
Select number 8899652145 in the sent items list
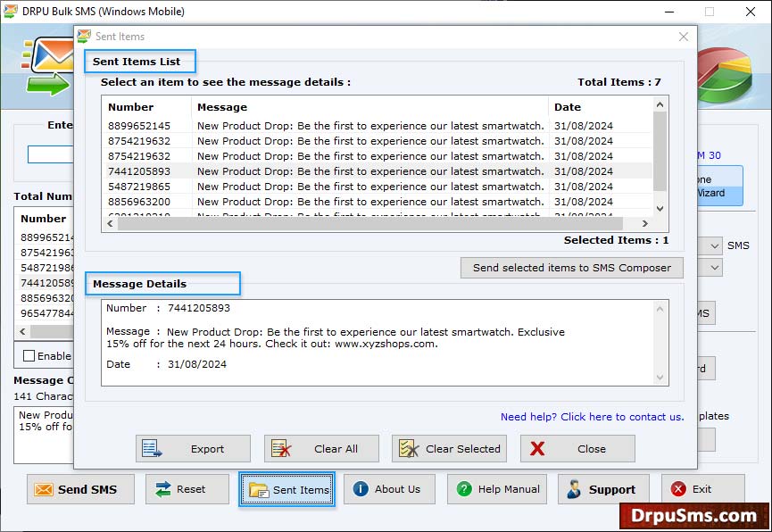coord(139,126)
